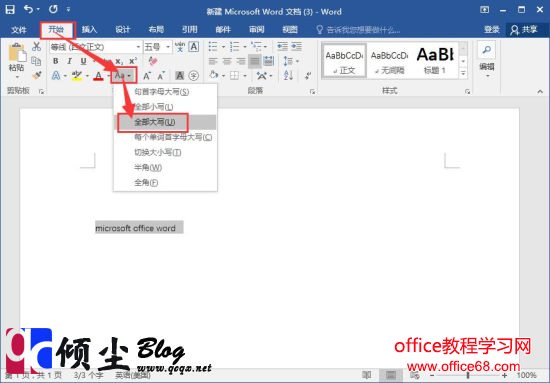Open the clipboard (剪贴板) dialog launcher
550x383 pixels.
point(41,92)
